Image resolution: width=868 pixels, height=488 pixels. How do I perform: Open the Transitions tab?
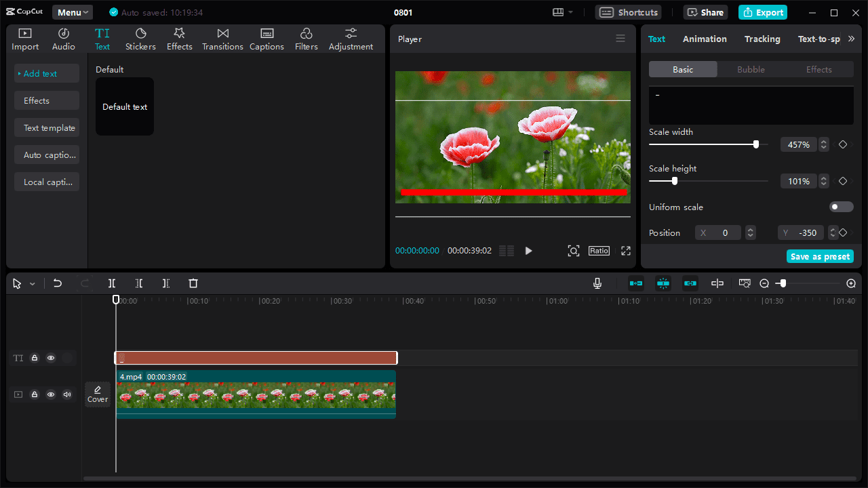point(222,39)
